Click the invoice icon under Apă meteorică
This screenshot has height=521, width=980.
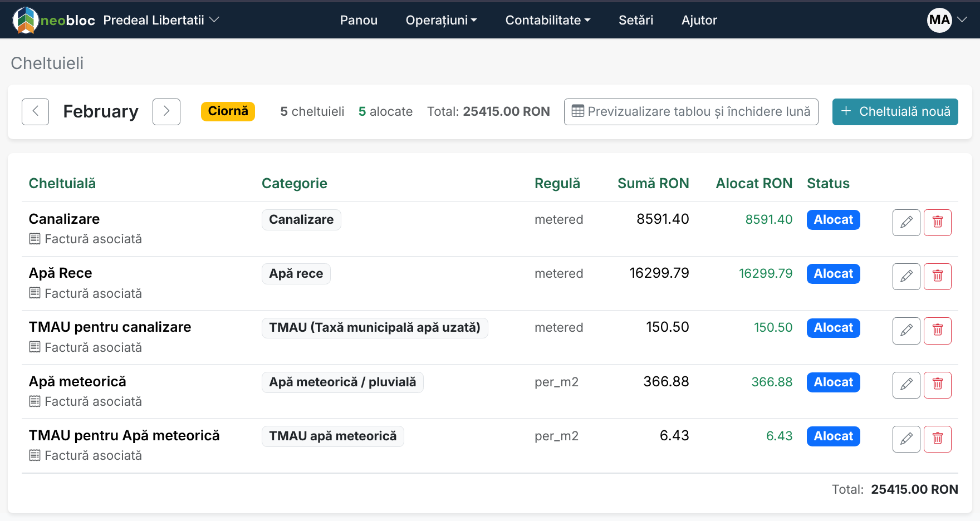point(35,401)
